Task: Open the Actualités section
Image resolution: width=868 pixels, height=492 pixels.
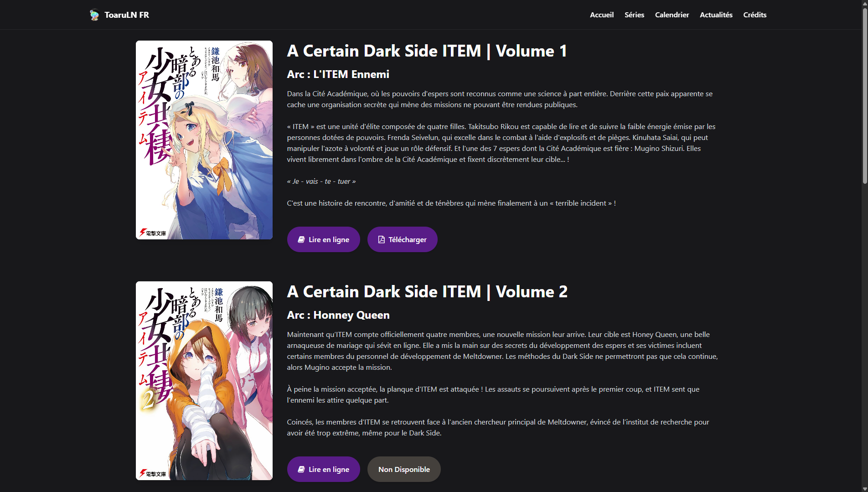Action: [716, 15]
